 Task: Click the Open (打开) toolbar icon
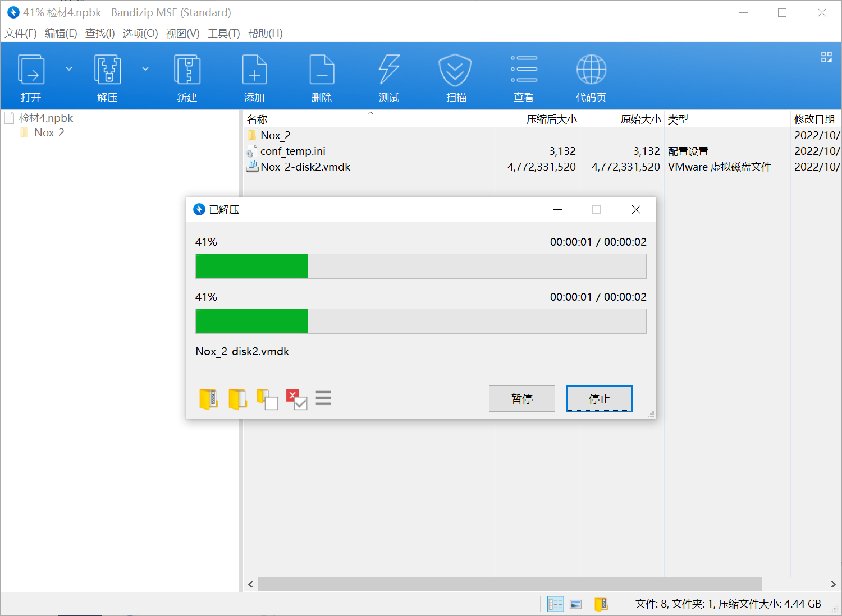(31, 70)
